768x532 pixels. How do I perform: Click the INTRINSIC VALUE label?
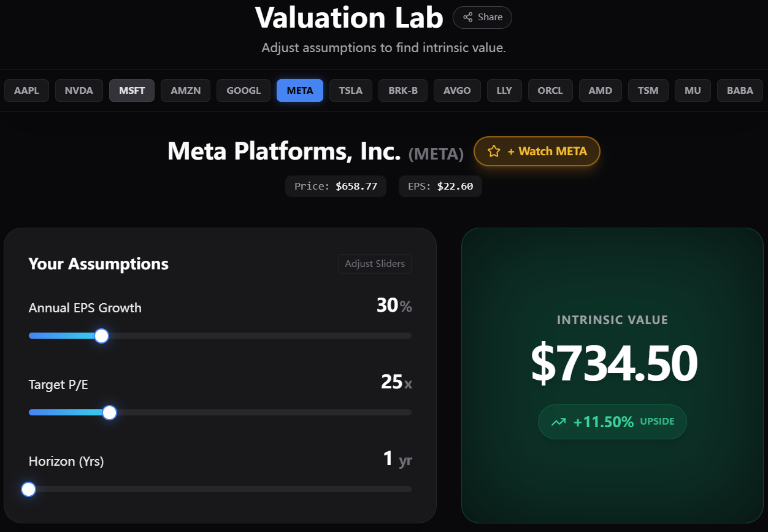tap(613, 320)
